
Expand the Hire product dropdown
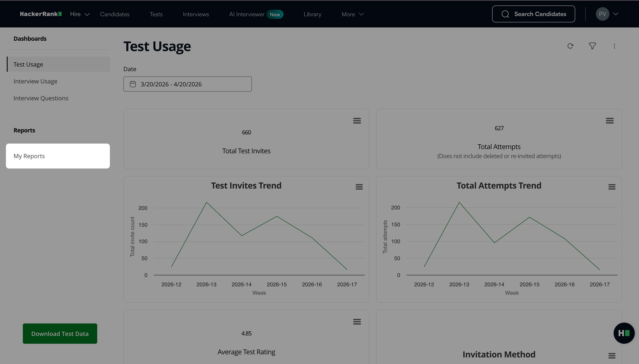click(80, 14)
